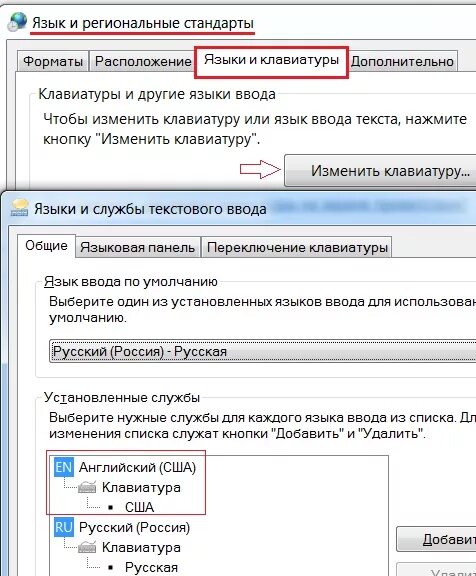Screen dimensions: 476x576
Task: Click the Клавиатуры и другие языки ввода label
Action: point(157,94)
